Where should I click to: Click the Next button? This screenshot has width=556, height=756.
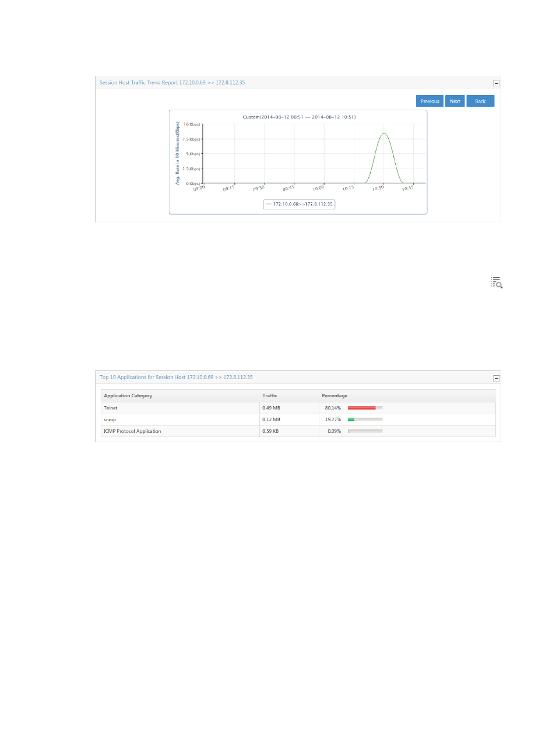(455, 101)
